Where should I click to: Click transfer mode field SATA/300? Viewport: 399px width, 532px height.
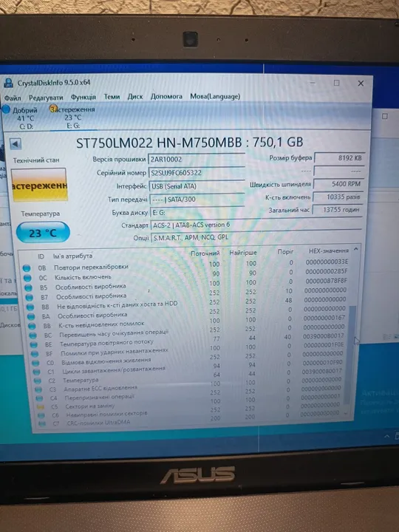pos(197,199)
